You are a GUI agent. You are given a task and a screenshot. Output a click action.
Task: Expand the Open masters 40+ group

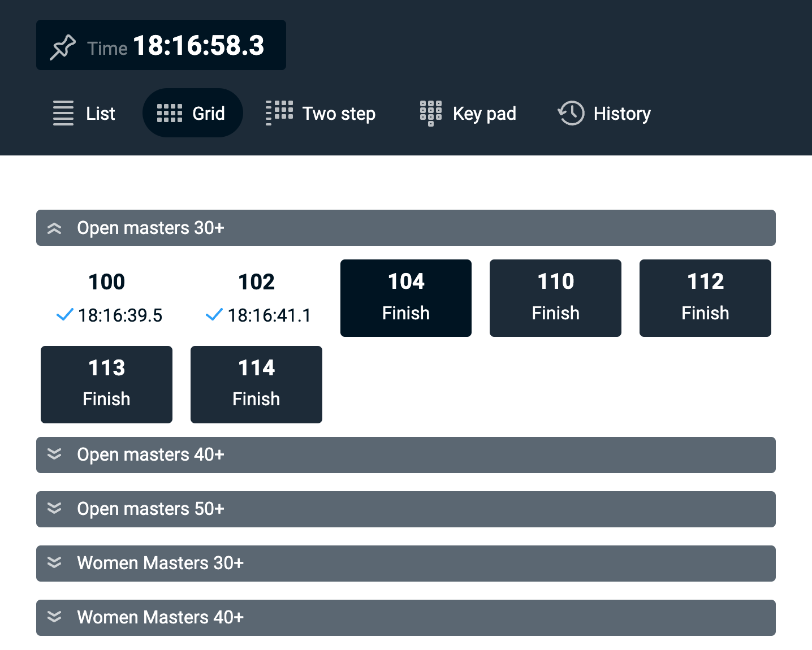pos(54,454)
